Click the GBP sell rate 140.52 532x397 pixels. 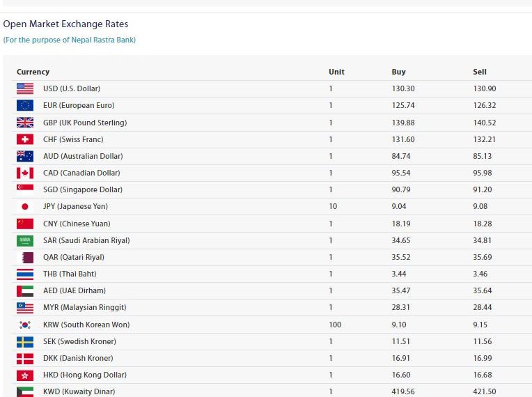coord(485,123)
